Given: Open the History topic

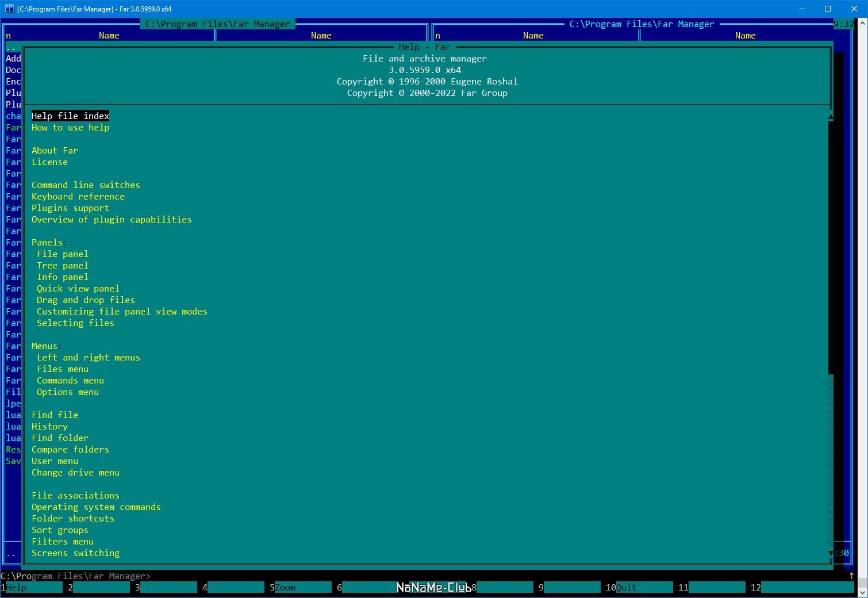Looking at the screenshot, I should pyautogui.click(x=49, y=427).
